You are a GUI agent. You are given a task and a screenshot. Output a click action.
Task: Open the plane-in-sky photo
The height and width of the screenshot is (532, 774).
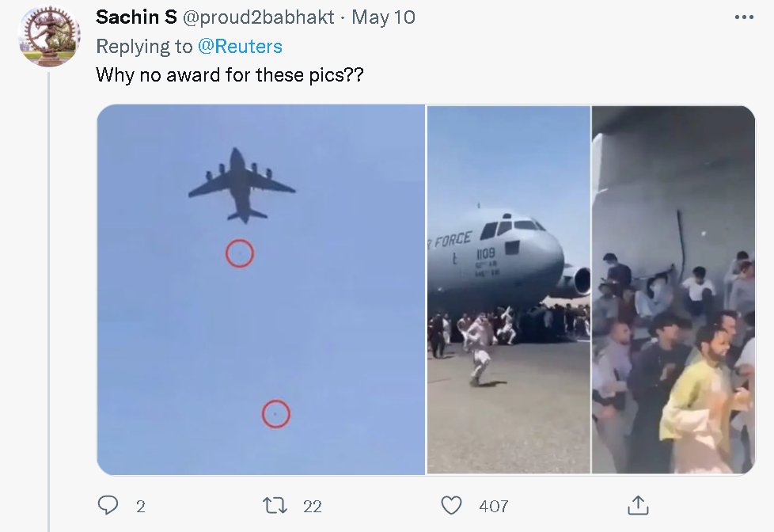[x=261, y=290]
